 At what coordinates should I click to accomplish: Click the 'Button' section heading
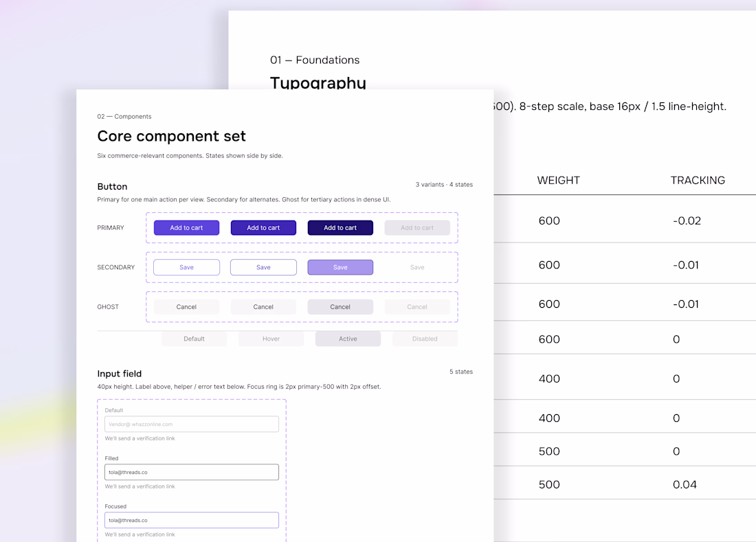pyautogui.click(x=112, y=186)
